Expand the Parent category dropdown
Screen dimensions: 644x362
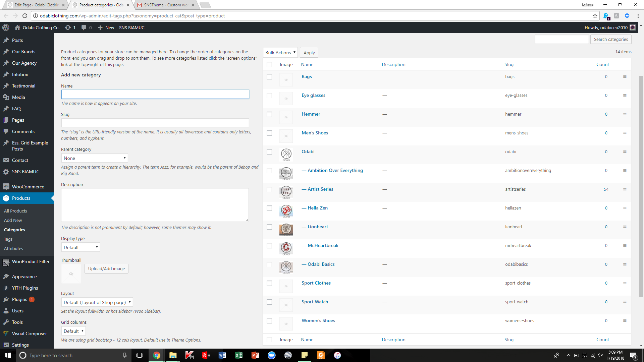pyautogui.click(x=95, y=158)
